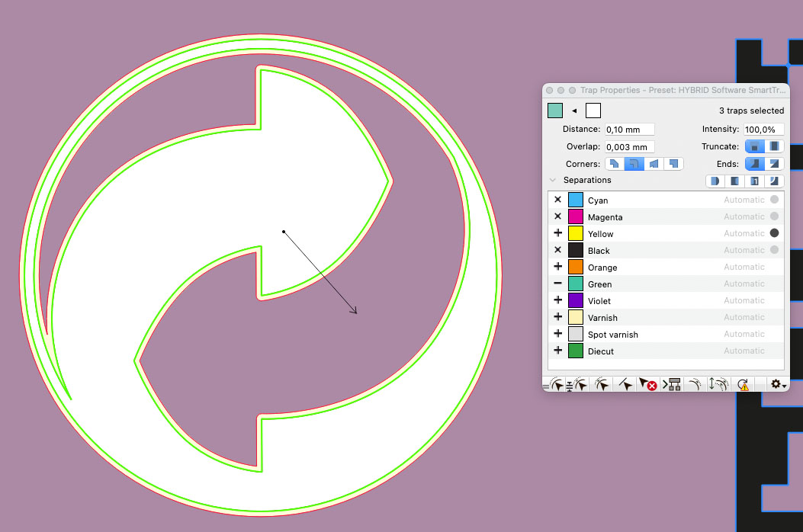
Task: Select the Green separation name
Action: pos(599,284)
